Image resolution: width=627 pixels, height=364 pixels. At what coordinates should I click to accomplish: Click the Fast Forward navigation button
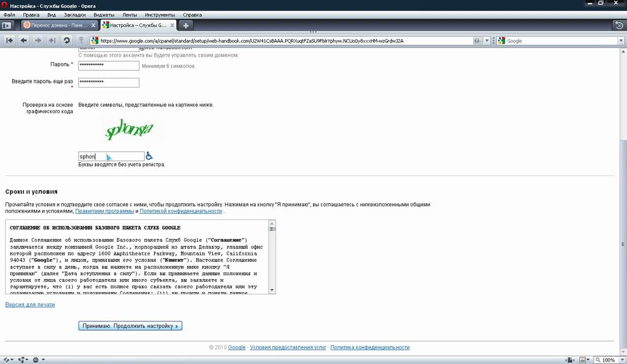tap(52, 41)
